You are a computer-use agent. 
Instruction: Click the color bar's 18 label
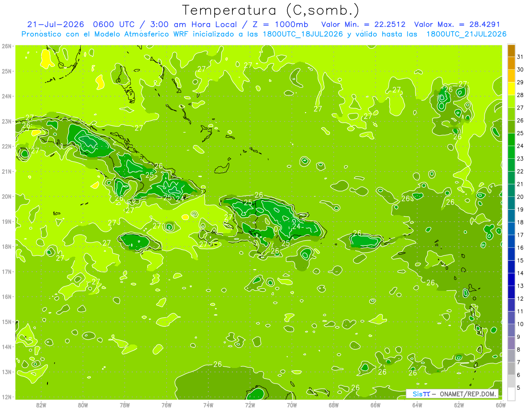[x=520, y=222]
